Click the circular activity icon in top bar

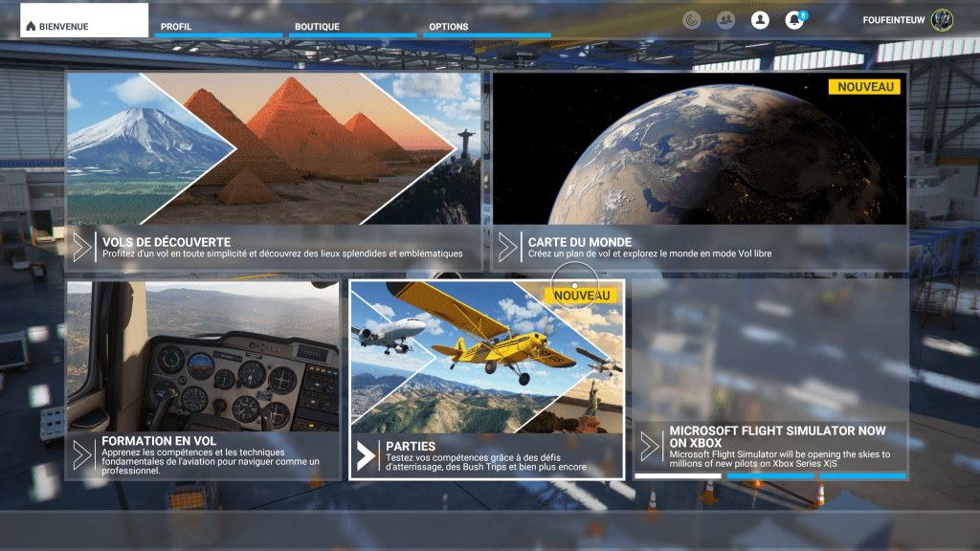point(691,20)
